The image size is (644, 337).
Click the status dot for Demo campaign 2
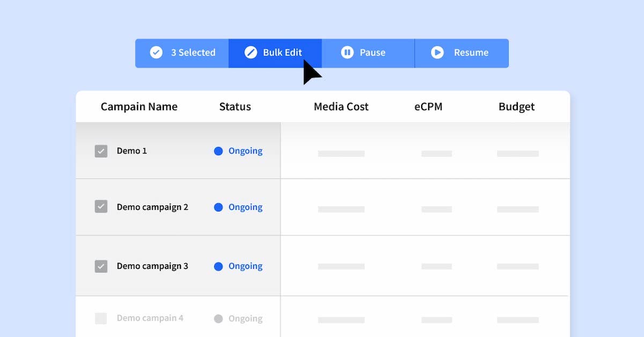(218, 207)
